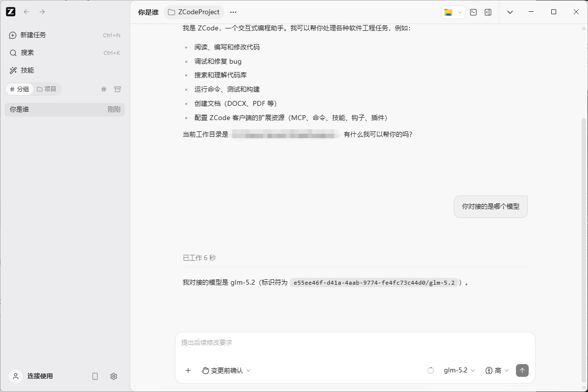588x392 pixels.
Task: Click the model identifier code snippet
Action: (x=374, y=283)
